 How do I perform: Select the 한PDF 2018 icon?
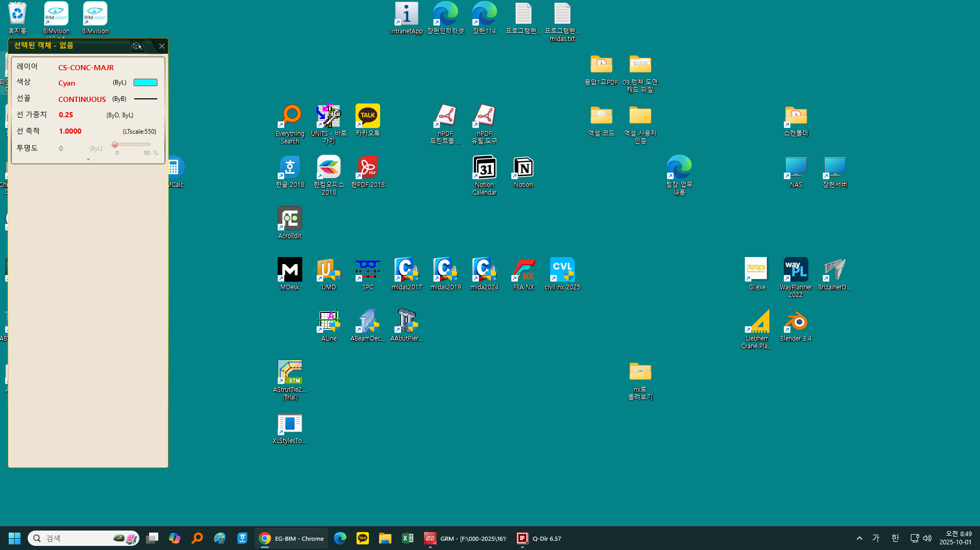click(x=368, y=172)
